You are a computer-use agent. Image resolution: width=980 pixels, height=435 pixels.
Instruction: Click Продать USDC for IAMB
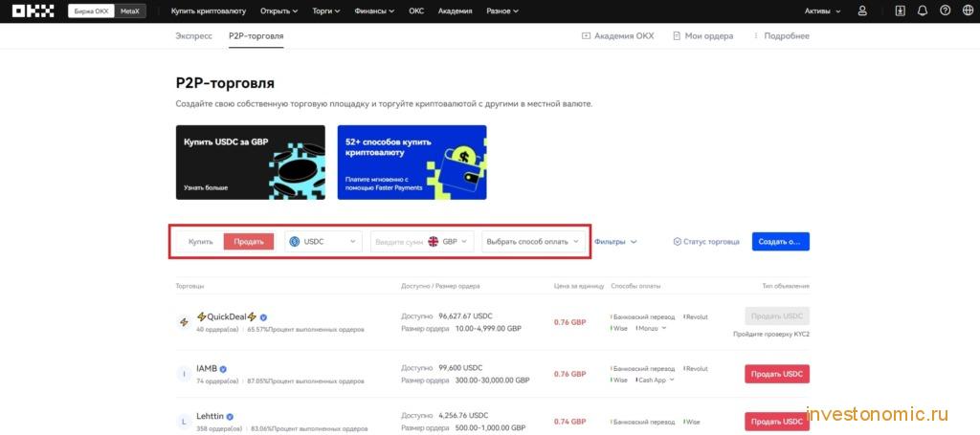(x=777, y=374)
